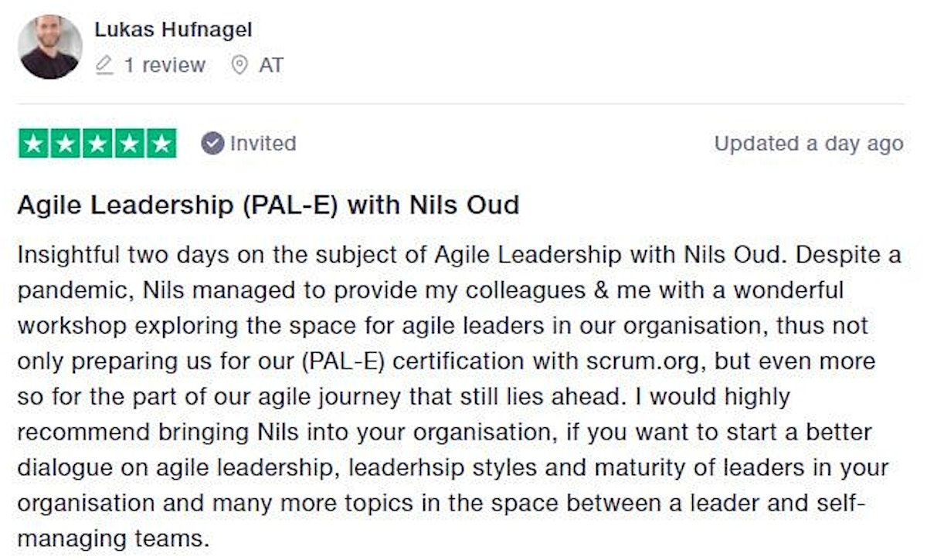Click the pencil review-count icon
The height and width of the screenshot is (560, 927).
(104, 66)
